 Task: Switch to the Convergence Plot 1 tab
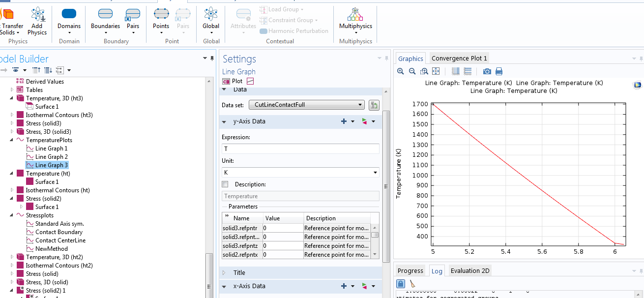459,58
